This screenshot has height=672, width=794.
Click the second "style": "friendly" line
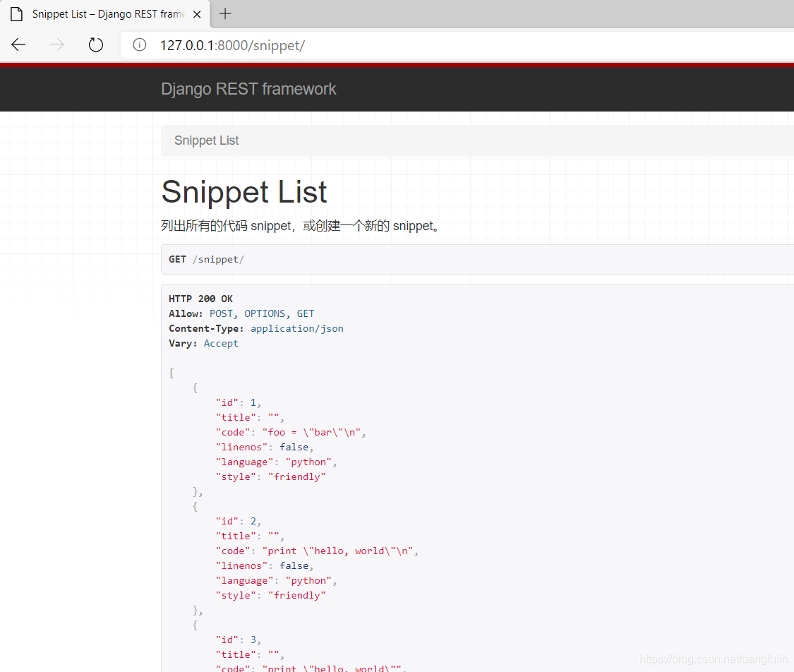pos(271,596)
